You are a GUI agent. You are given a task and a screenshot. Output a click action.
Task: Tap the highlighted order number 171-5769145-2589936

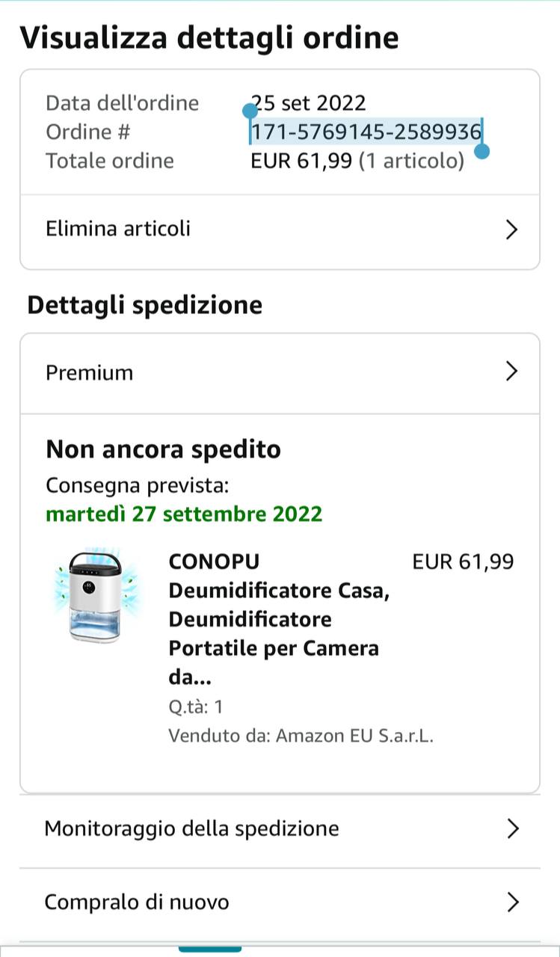366,132
